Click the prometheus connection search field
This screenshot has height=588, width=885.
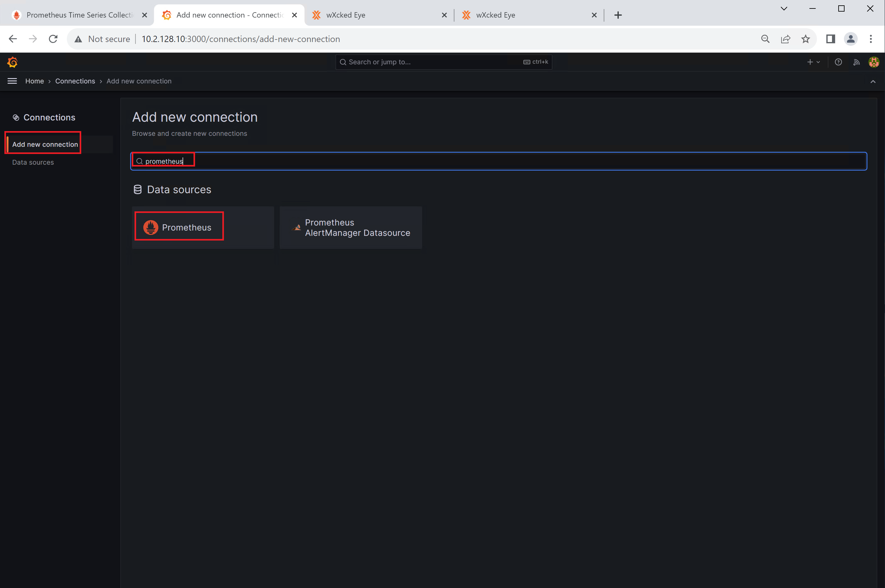(x=498, y=161)
